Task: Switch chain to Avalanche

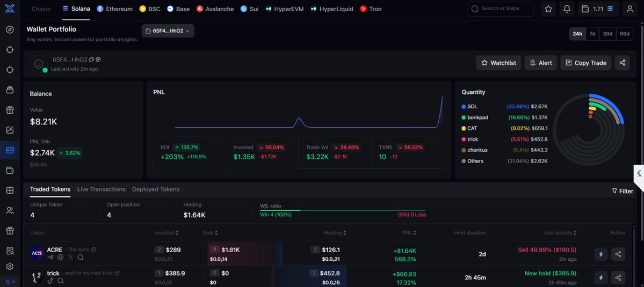Action: (215, 9)
